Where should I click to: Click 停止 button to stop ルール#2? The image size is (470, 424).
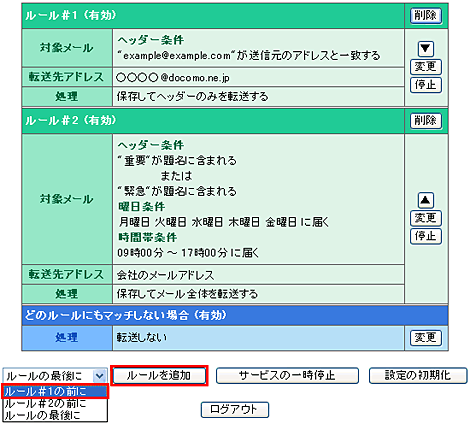click(426, 236)
